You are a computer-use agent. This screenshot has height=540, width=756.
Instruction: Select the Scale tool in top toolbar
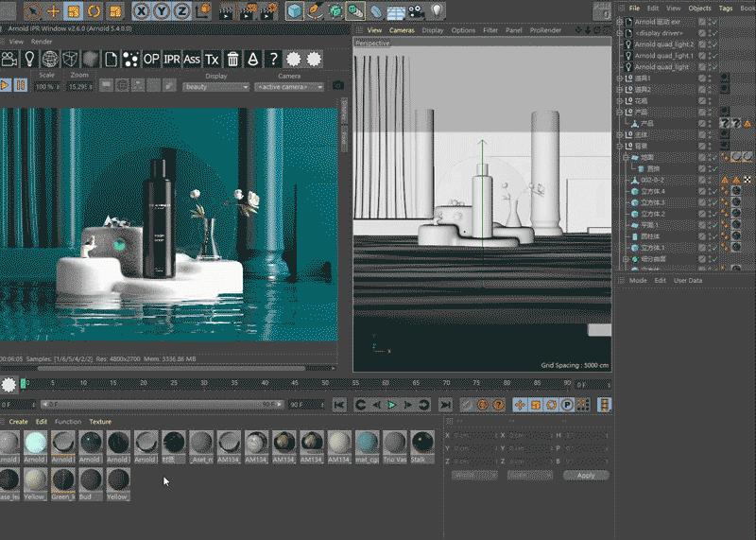tap(74, 10)
